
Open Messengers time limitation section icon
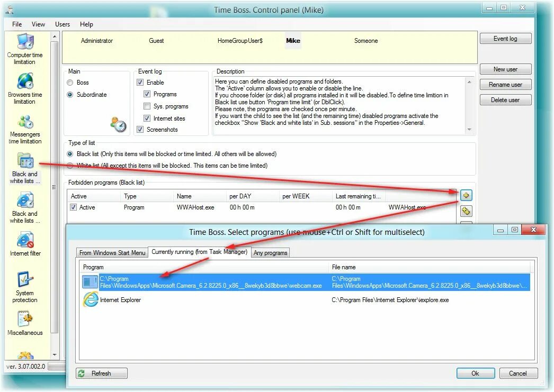[x=25, y=122]
